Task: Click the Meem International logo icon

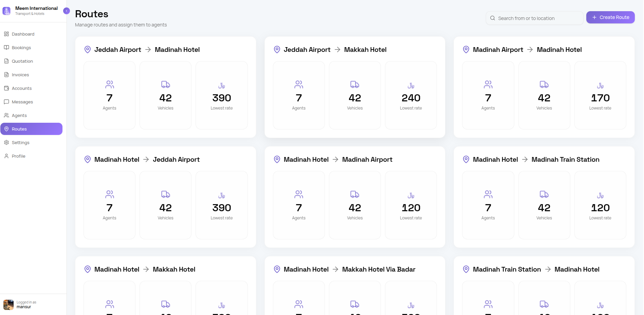Action: [6, 11]
